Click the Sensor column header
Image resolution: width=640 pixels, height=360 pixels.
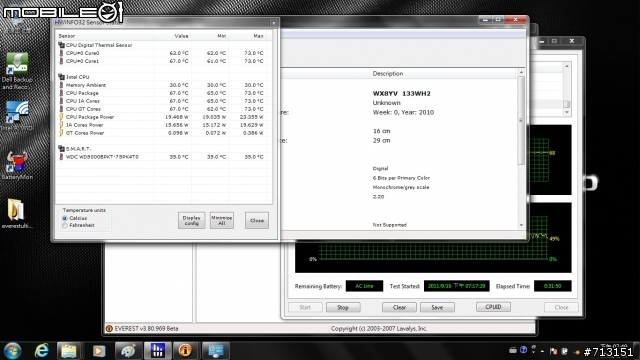(x=105, y=36)
